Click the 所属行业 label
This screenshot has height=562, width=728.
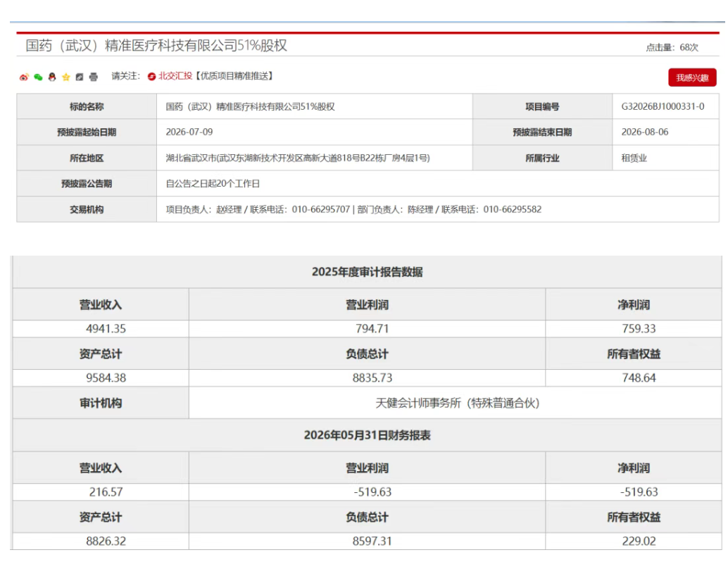(542, 158)
